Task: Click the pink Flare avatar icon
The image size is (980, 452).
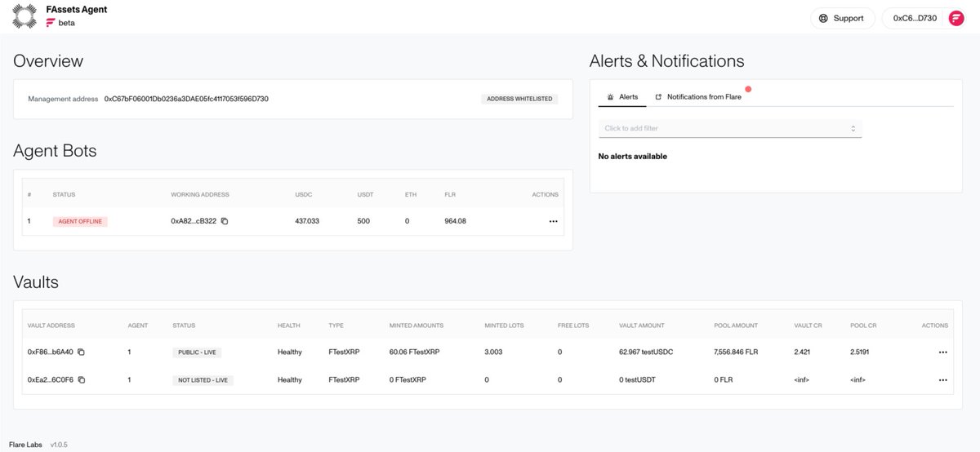Action: point(955,18)
